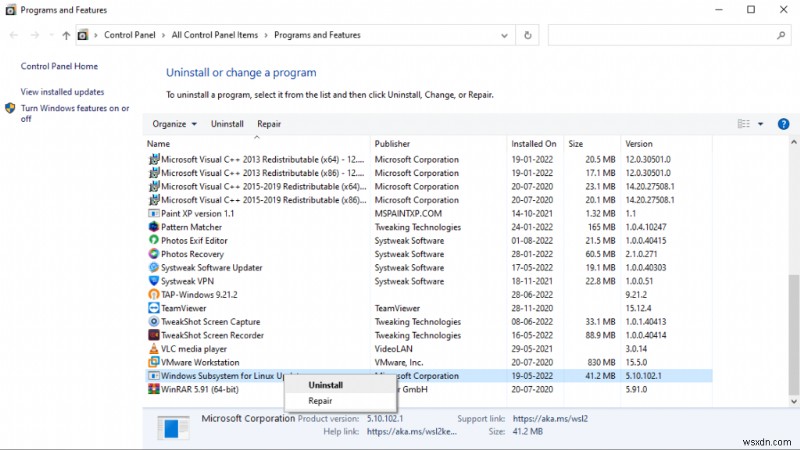Screen dimensions: 800x450
Task: Click the VMware Workstation icon
Action: 153,362
